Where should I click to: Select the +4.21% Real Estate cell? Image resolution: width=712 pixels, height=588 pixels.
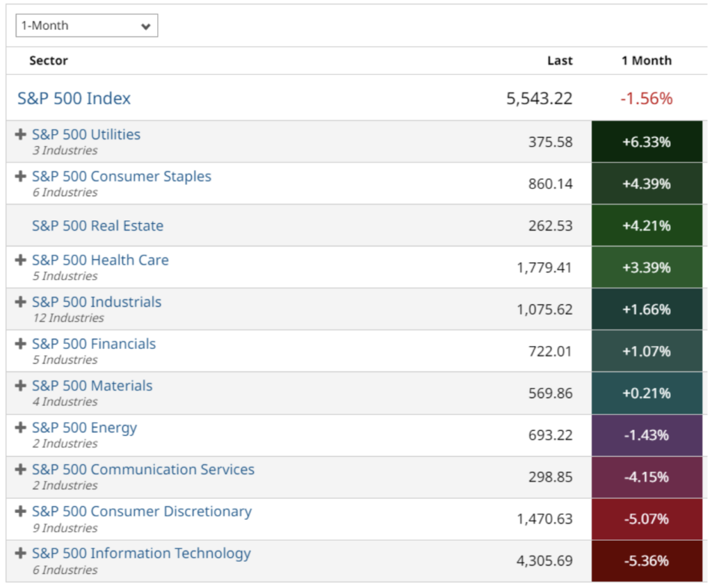[x=647, y=226]
